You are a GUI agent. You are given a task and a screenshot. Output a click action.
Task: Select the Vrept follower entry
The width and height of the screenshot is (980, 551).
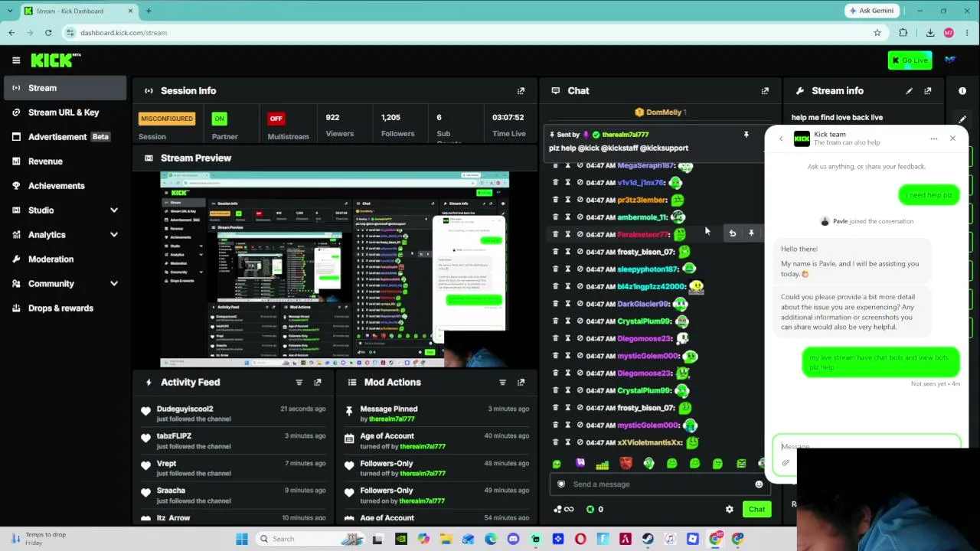click(166, 464)
